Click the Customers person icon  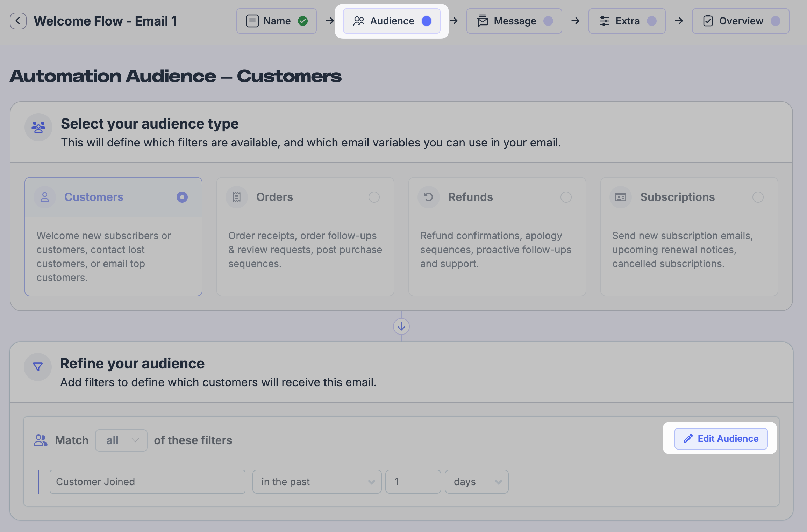(45, 197)
